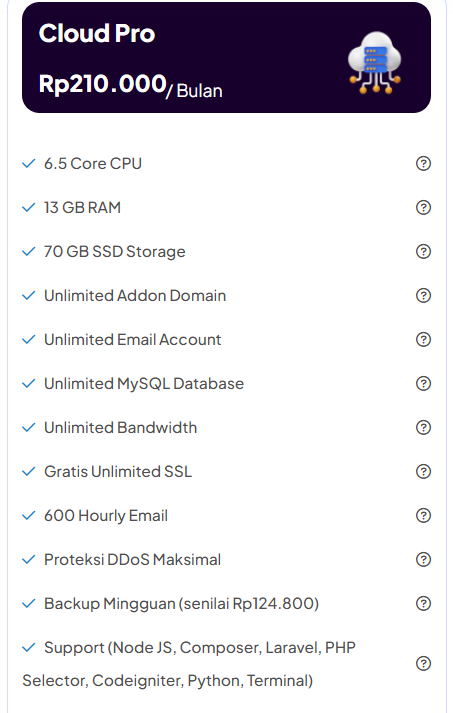The image size is (453, 713).
Task: Click checkmark beside 6.5 Core CPU
Action: [x=29, y=164]
